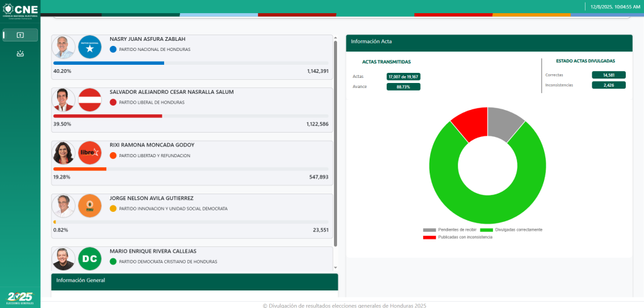The height and width of the screenshot is (308, 644).
Task: Open the first sidebar results icon
Action: point(20,35)
